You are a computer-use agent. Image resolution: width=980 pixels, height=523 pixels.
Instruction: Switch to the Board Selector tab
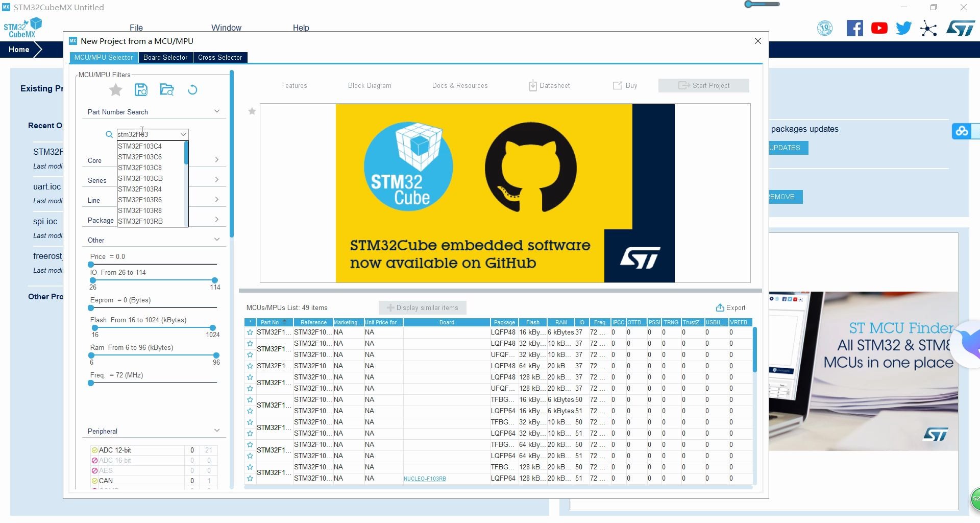(165, 57)
